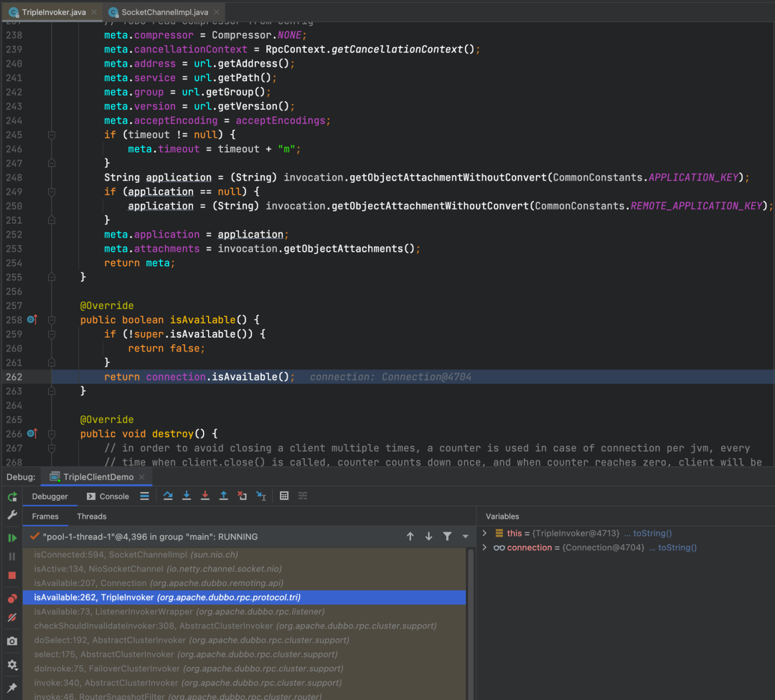This screenshot has width=775, height=700.
Task: Go to next frame with down arrow
Action: tap(428, 536)
